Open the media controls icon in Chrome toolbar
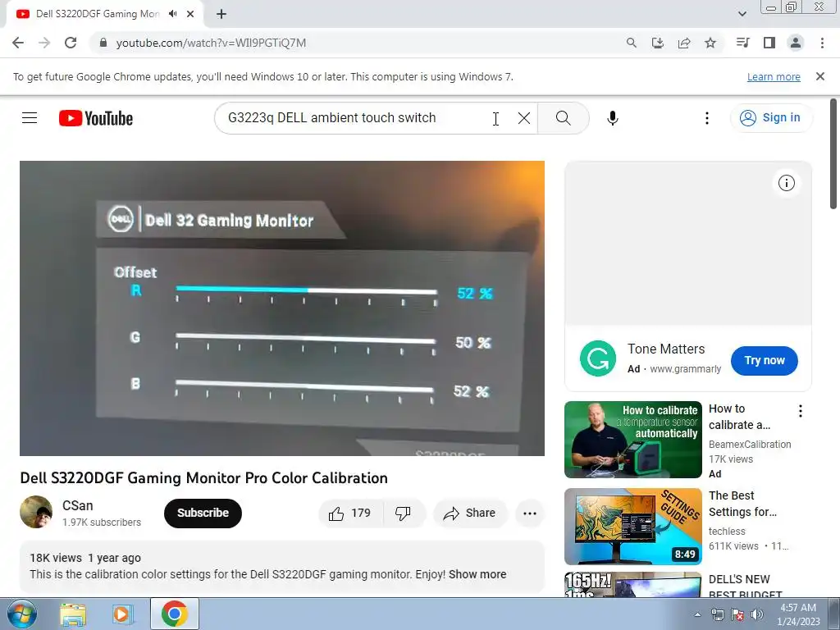840x630 pixels. click(742, 43)
